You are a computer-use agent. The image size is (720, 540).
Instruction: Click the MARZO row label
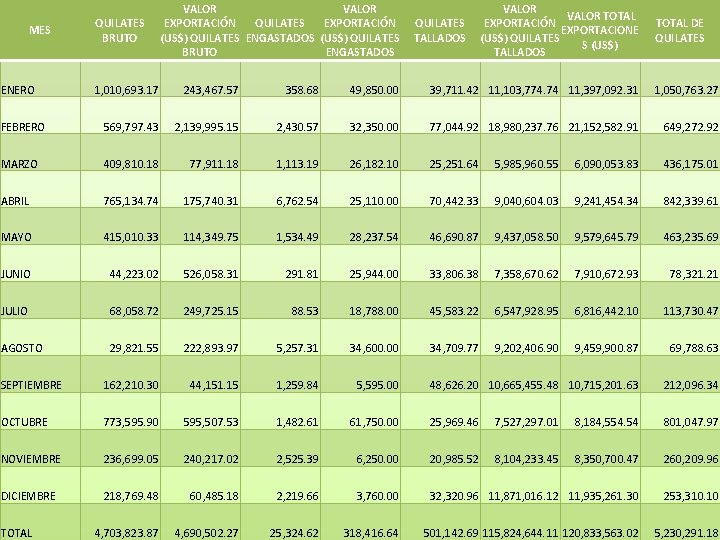coord(19,164)
